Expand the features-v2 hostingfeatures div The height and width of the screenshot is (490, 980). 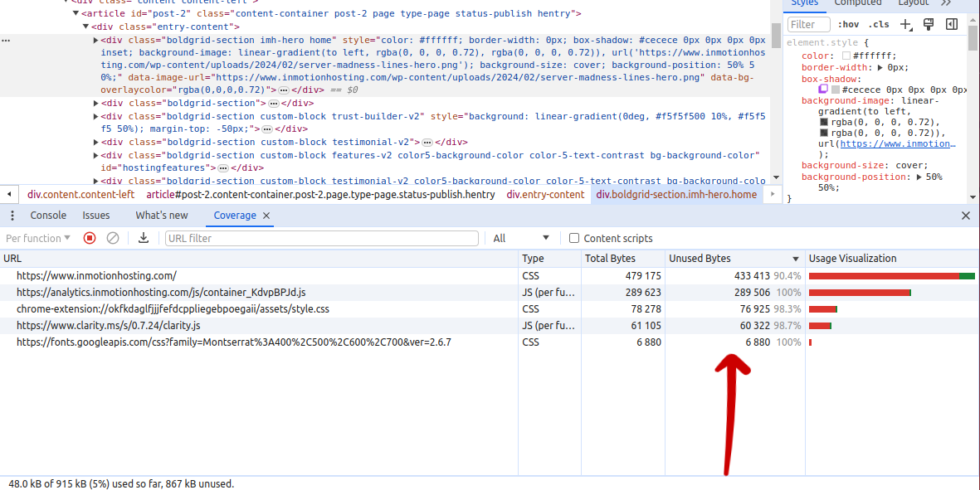[95, 155]
